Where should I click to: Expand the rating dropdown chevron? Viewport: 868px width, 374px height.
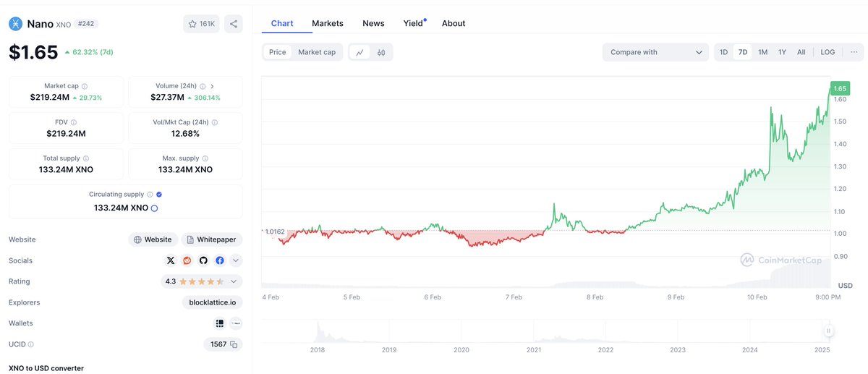(x=234, y=281)
